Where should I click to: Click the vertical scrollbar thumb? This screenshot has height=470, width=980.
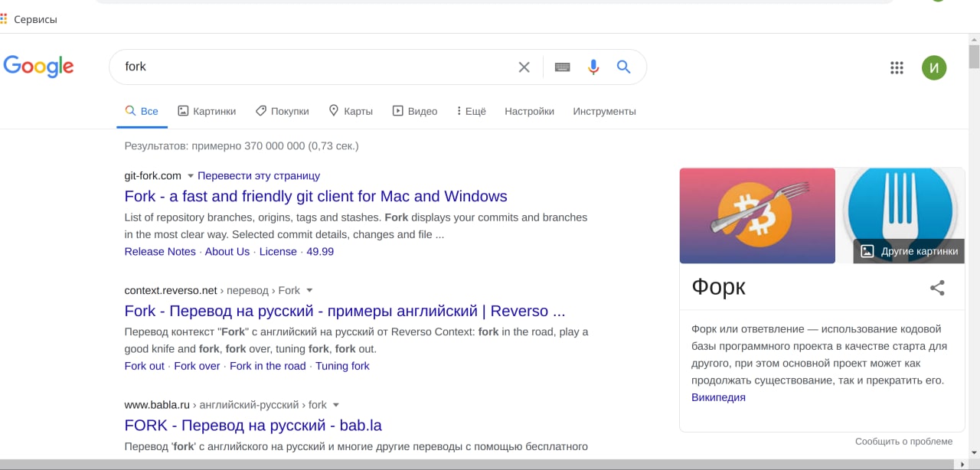(x=974, y=57)
